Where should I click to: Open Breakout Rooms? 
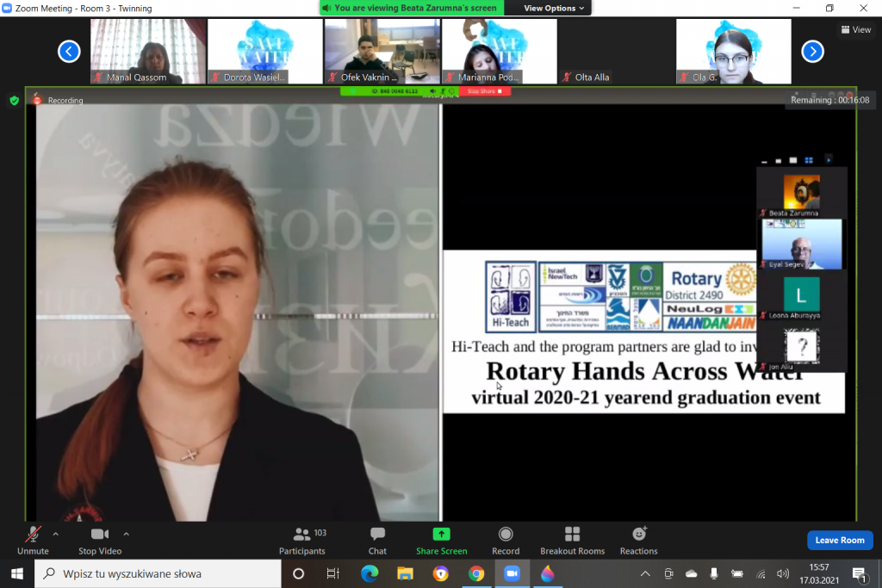point(572,540)
